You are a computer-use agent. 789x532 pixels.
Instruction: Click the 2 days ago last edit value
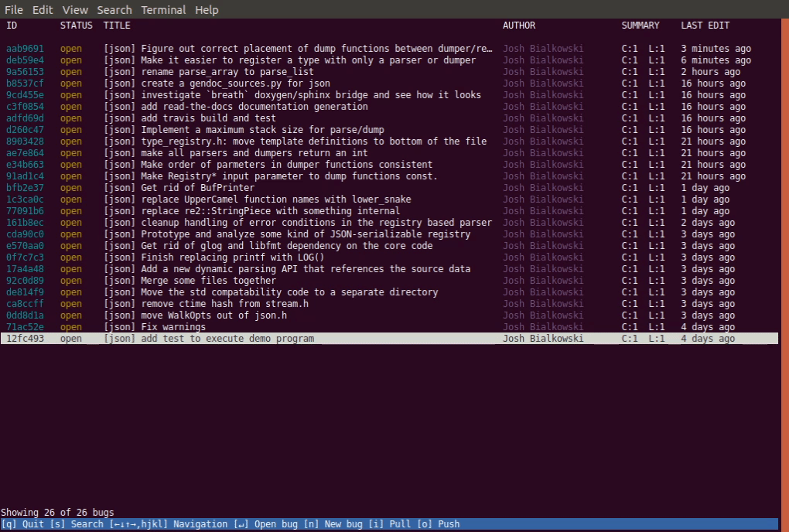[708, 222]
